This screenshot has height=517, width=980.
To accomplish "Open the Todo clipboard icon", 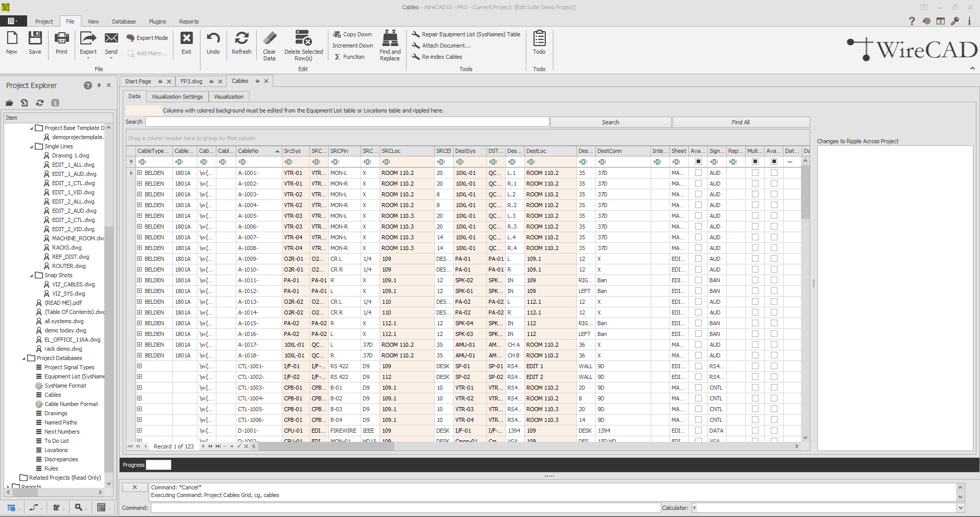I will (x=539, y=38).
